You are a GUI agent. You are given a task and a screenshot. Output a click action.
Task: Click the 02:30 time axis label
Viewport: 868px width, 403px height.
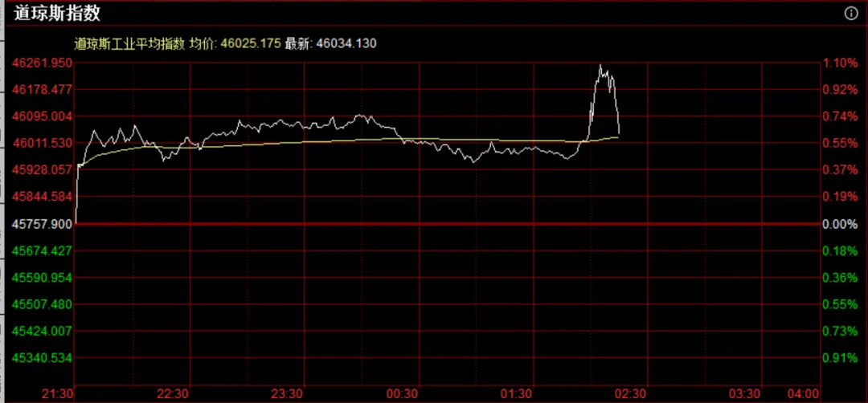point(629,394)
